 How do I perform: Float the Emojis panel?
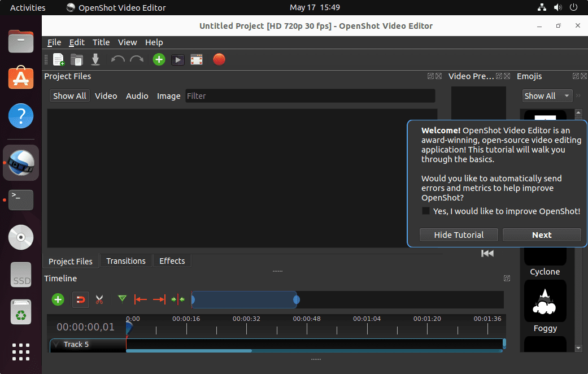(576, 76)
